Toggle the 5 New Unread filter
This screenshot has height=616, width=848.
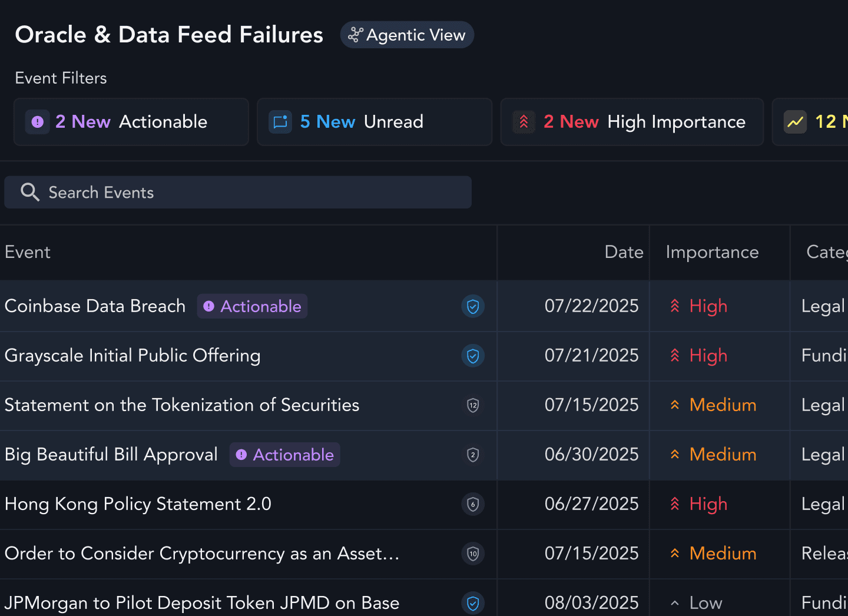(375, 122)
